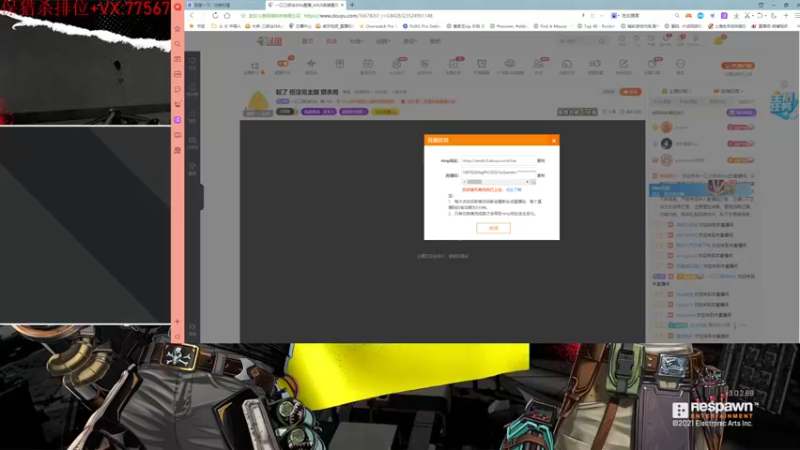
Task: Click the 关闭 button in the dialog
Action: tap(493, 228)
